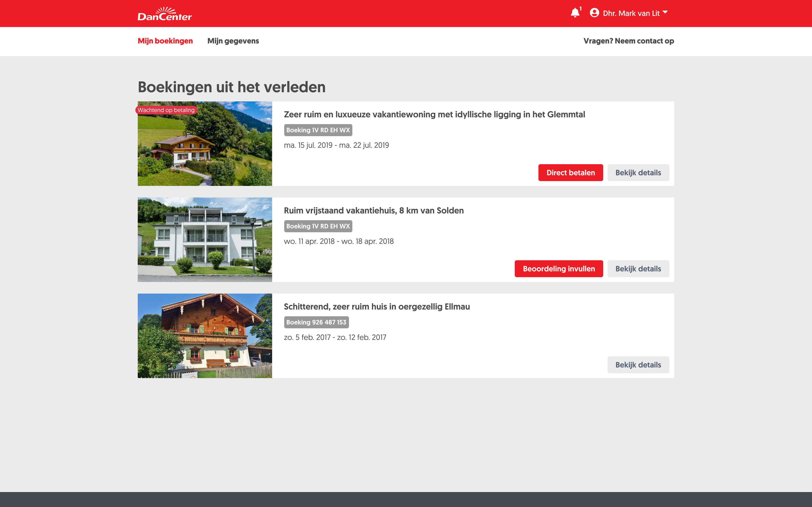Click the Glemmtal vakantiewoning title

pyautogui.click(x=434, y=114)
